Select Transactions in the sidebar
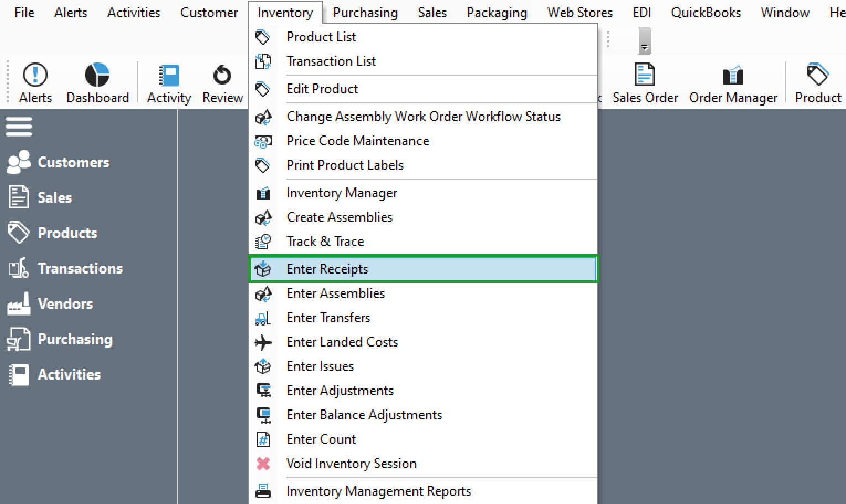Screen dimensions: 846x504 [80, 269]
